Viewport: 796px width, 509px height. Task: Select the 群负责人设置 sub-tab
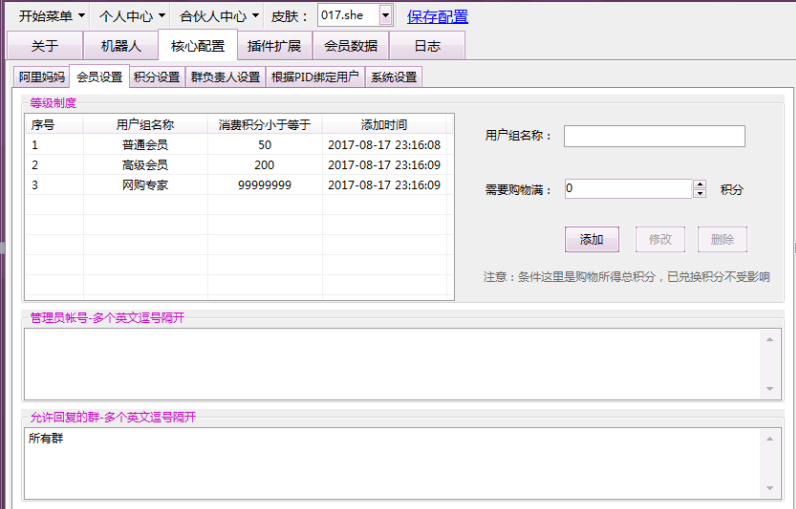(x=225, y=77)
